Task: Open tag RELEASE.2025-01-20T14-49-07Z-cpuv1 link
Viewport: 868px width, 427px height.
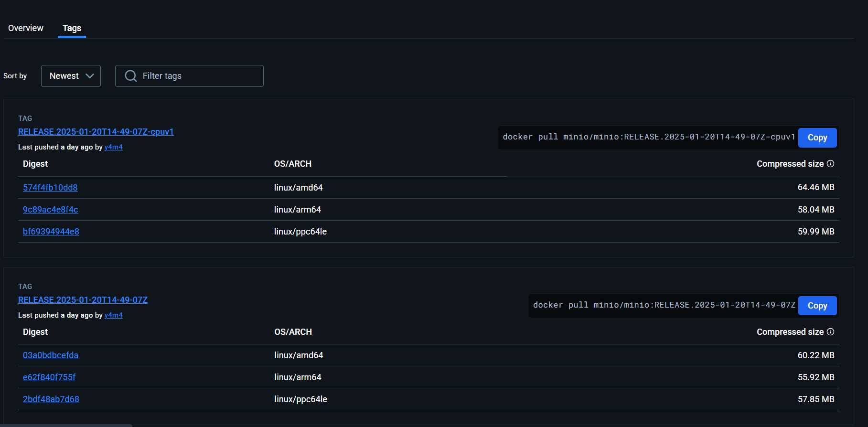Action: click(x=96, y=132)
